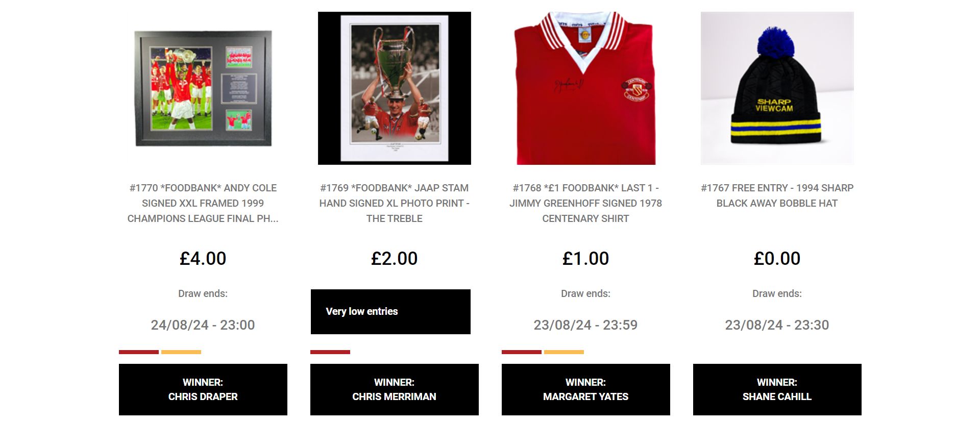Screen dimensions: 980x422
Task: Click the Winner: Chris Draper button
Action: point(203,389)
